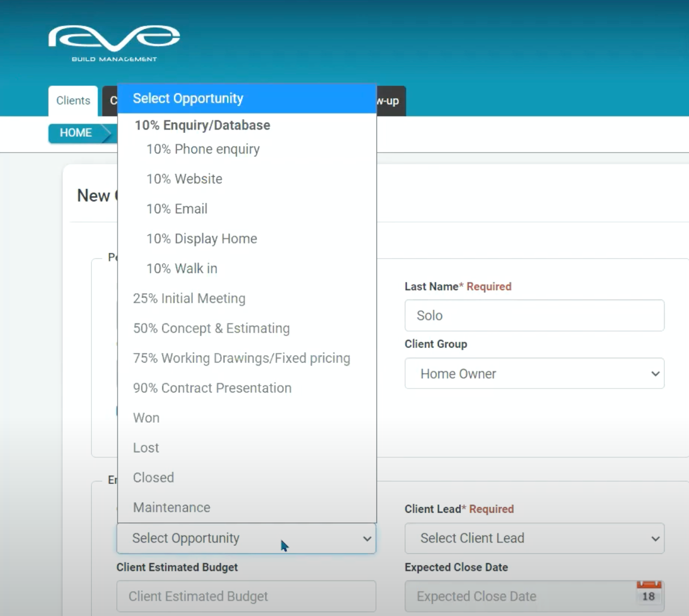The width and height of the screenshot is (689, 616).
Task: Pick 75% Working Drawings/Fixed pricing
Action: tap(247, 358)
